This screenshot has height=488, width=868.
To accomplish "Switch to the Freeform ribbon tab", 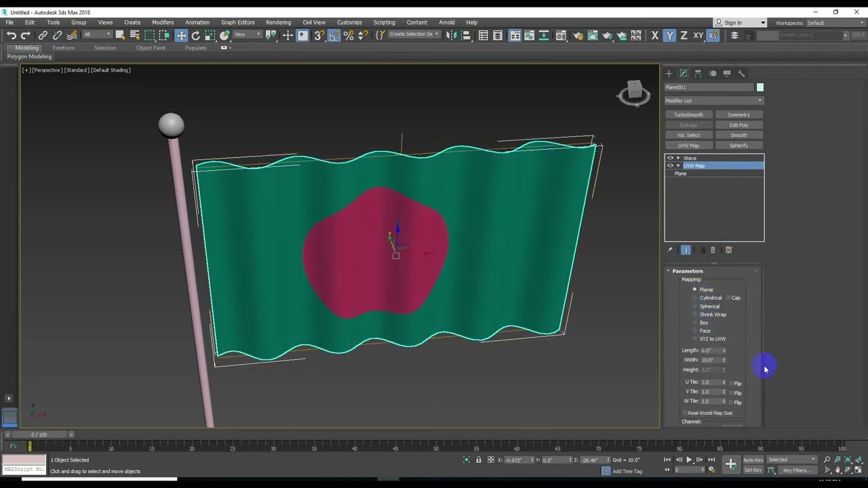I will tap(64, 48).
